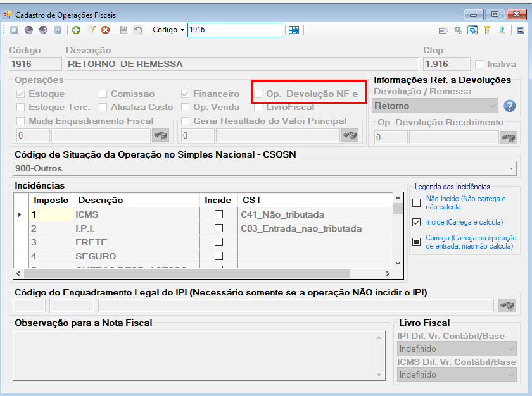Viewport: 532px width, 396px height.
Task: Expand the Devolução / Remessa Retorno combo
Action: point(435,106)
